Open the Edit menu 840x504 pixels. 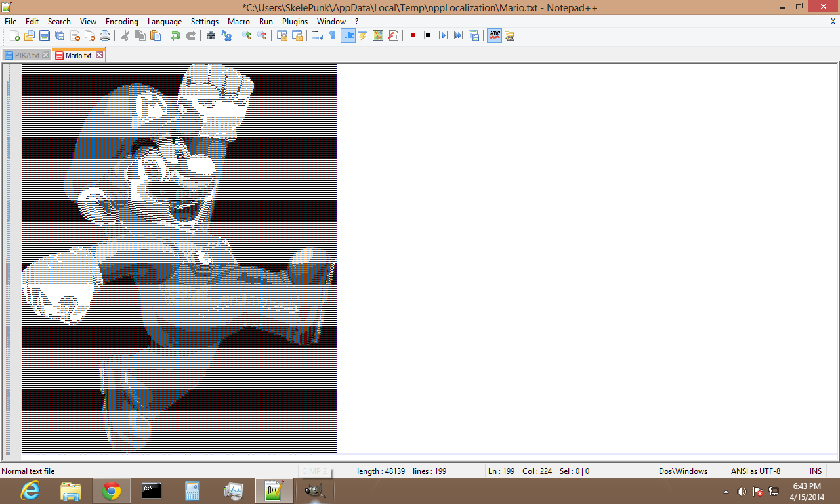(32, 22)
